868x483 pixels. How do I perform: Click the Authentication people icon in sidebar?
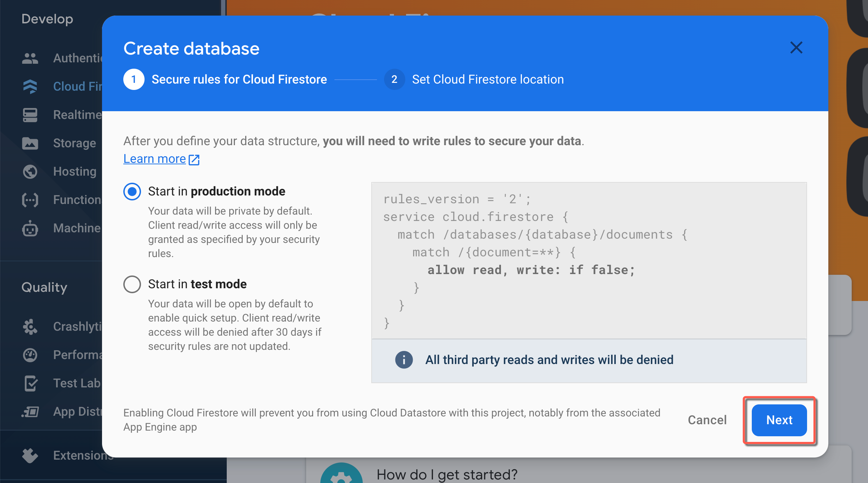[30, 58]
